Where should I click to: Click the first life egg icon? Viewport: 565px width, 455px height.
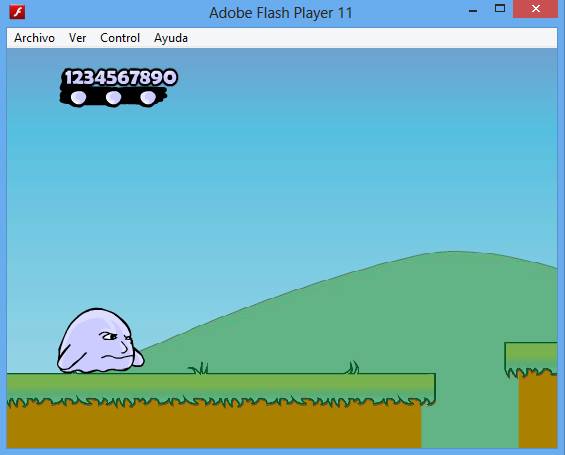pyautogui.click(x=78, y=97)
